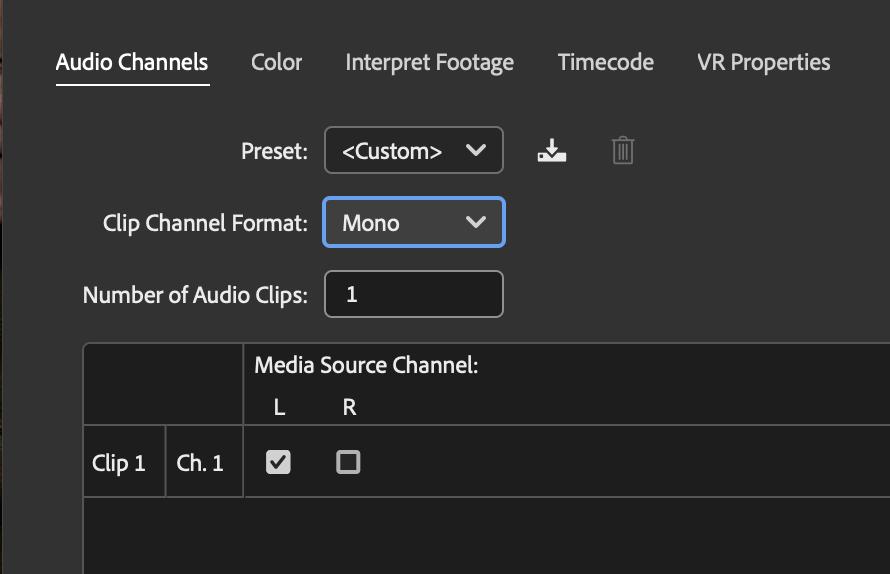Image resolution: width=890 pixels, height=574 pixels.
Task: Open the Preset dropdown showing Custom
Action: [414, 150]
